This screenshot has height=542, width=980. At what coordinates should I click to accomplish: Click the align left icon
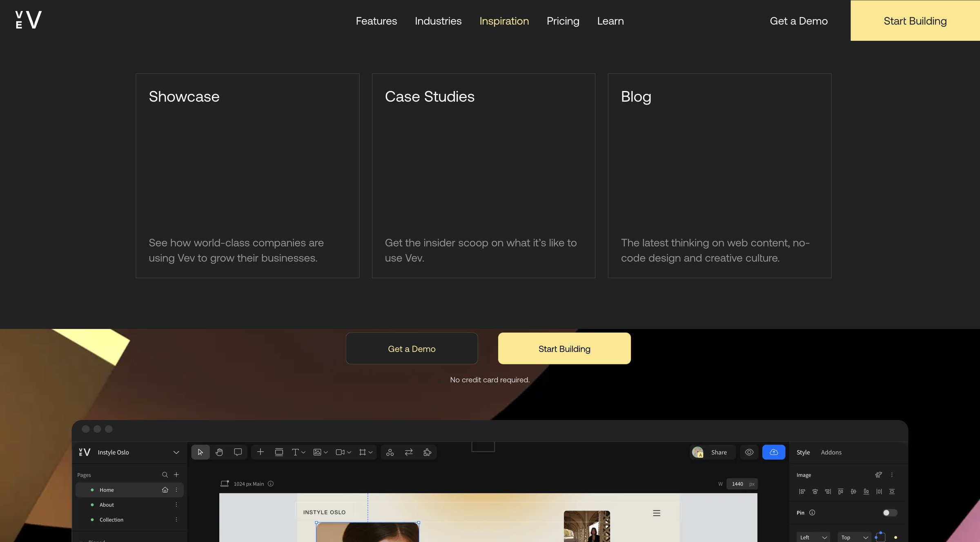click(802, 491)
